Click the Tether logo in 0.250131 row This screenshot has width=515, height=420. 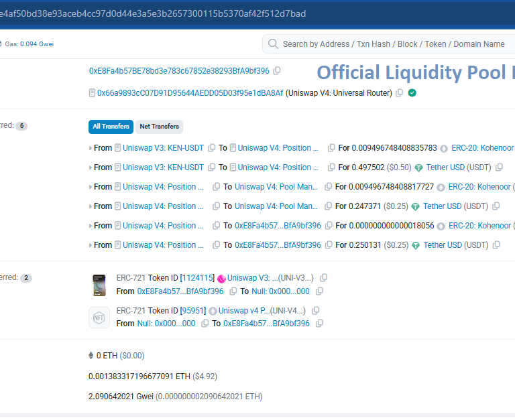[416, 245]
